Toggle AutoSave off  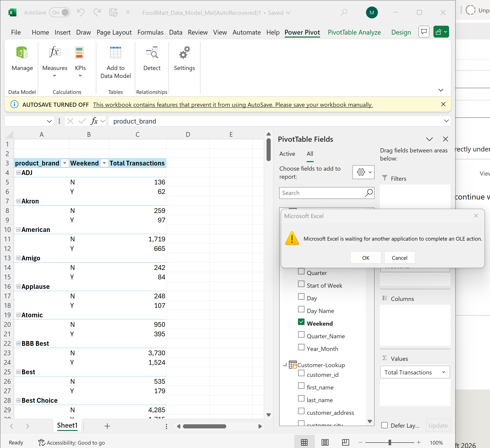point(60,12)
